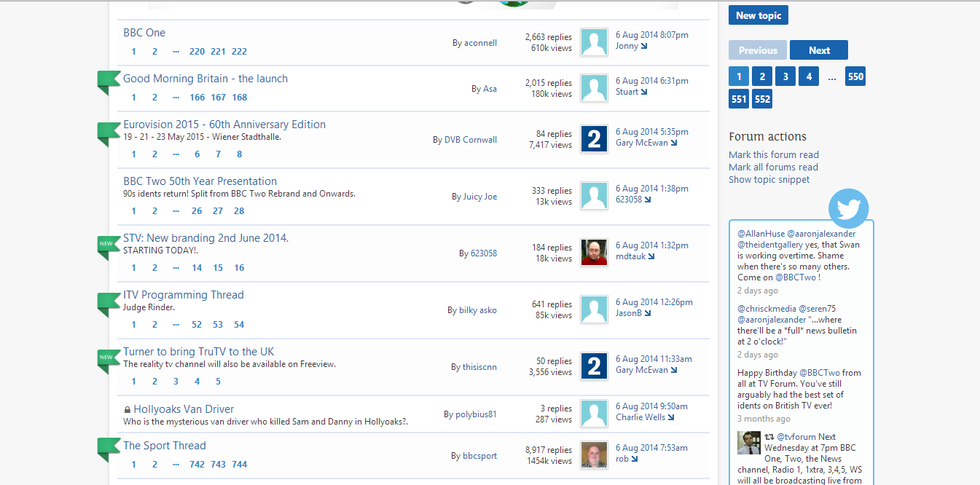Open STV: New branding 2nd June 2014 topic

206,238
